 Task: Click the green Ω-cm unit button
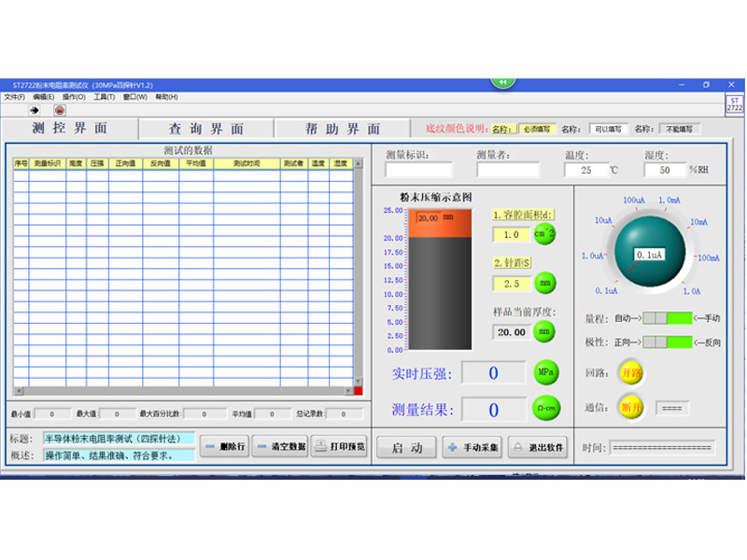click(x=546, y=408)
